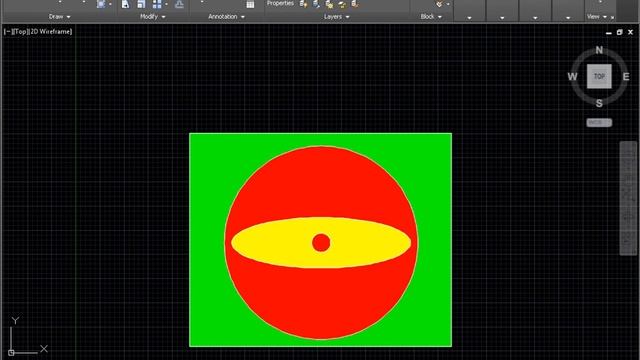
Task: Open Layer Properties
Action: [280, 3]
